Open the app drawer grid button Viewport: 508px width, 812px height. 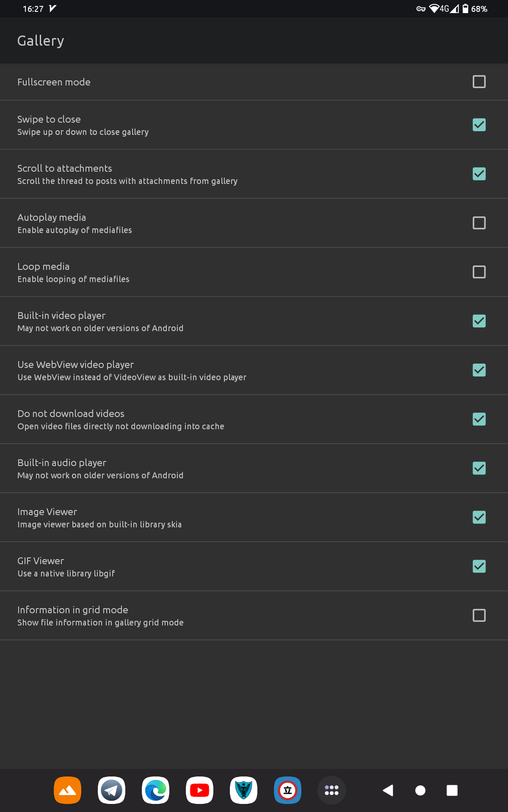coord(331,790)
